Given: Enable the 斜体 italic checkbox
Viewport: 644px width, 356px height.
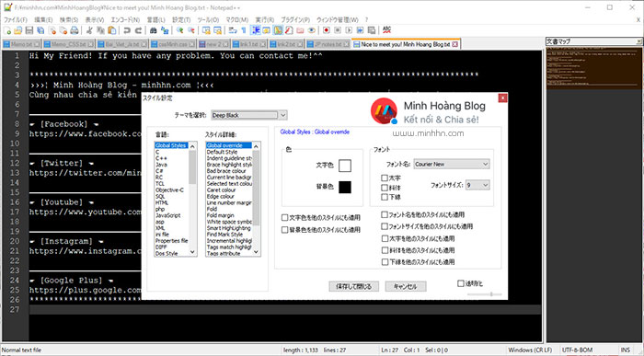Looking at the screenshot, I should point(385,188).
